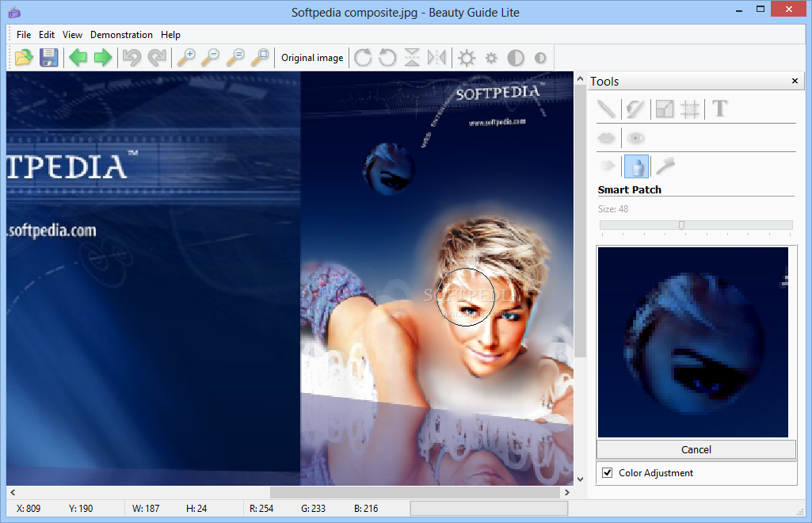
Task: Flip the image vertically
Action: click(x=412, y=58)
